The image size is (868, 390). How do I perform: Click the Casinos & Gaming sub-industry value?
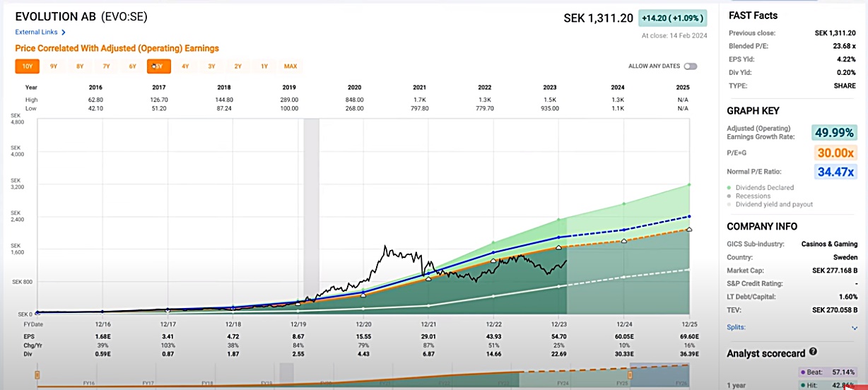[830, 244]
